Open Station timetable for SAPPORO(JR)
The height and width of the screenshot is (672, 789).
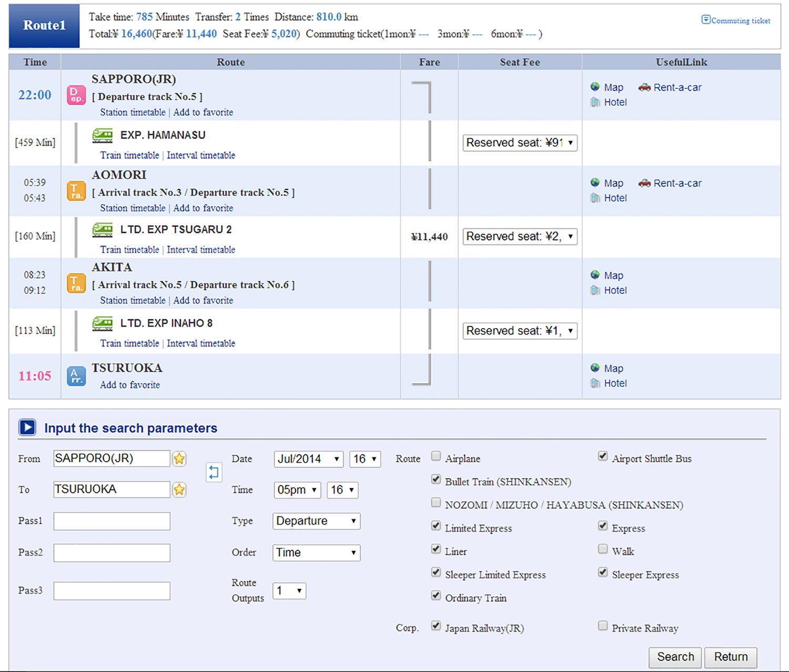[x=133, y=113]
